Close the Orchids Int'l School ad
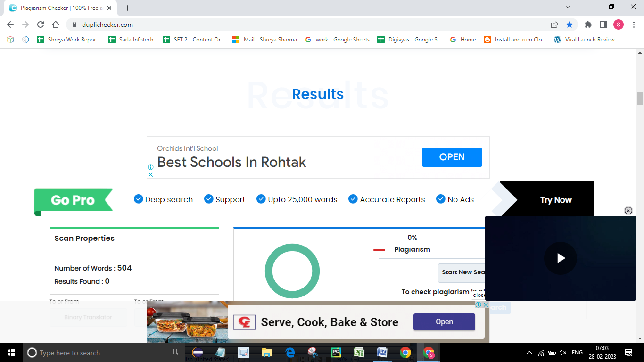Screen dimensions: 644x362 click(x=150, y=174)
